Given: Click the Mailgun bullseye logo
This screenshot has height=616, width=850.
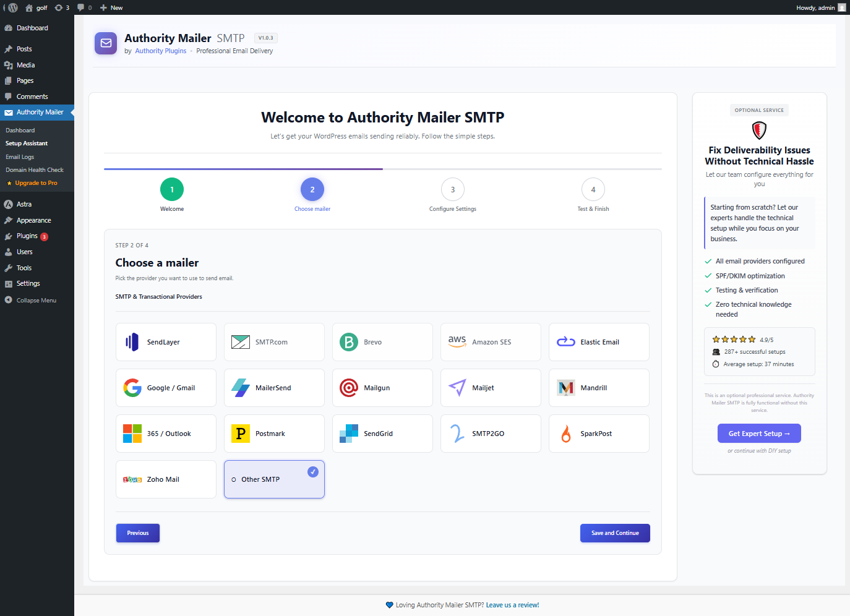Looking at the screenshot, I should pos(348,388).
